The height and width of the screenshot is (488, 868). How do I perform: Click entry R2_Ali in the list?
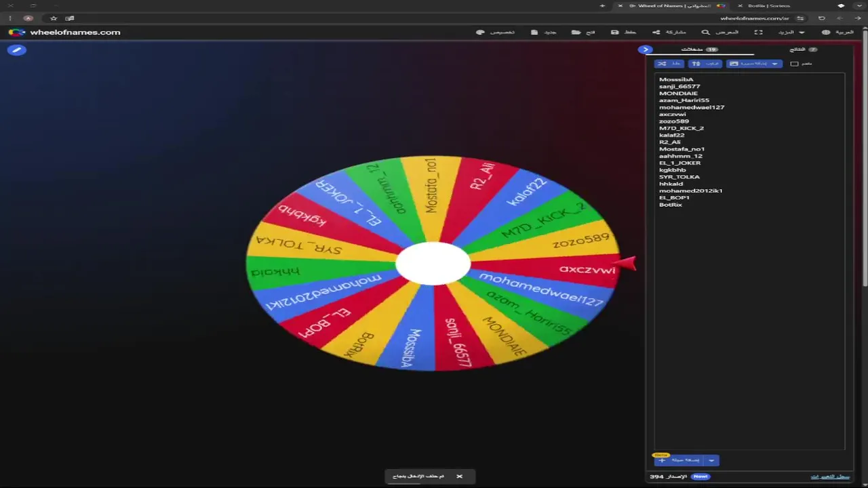670,142
